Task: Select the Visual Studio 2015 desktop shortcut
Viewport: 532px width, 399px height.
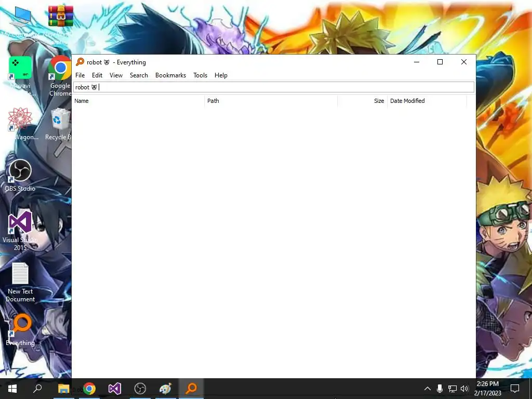Action: coord(20,231)
